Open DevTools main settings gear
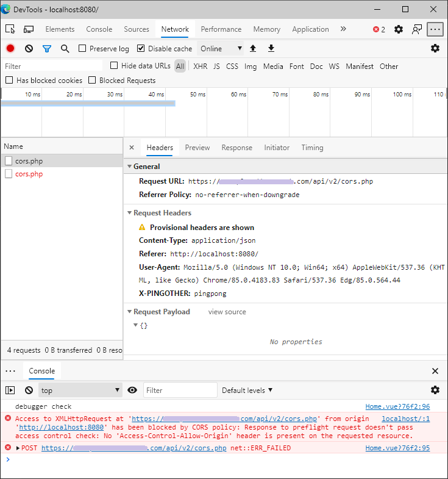This screenshot has width=448, height=479. [398, 29]
